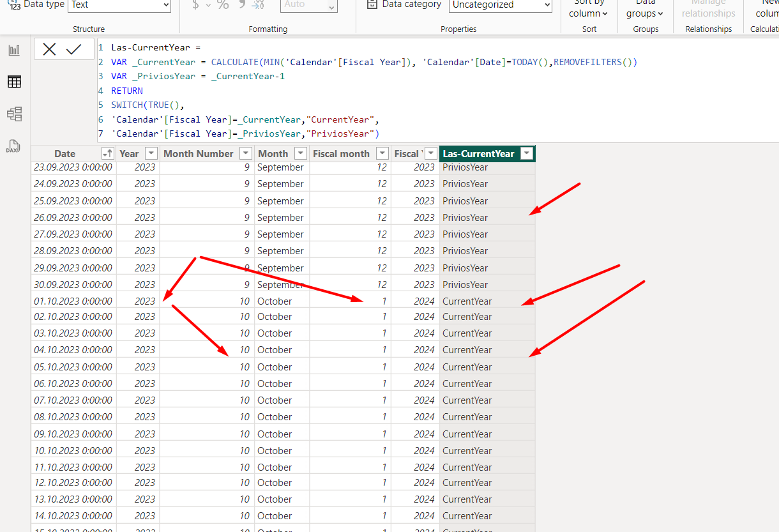Image resolution: width=779 pixels, height=532 pixels.
Task: Commit the formula with the checkmark
Action: click(74, 50)
